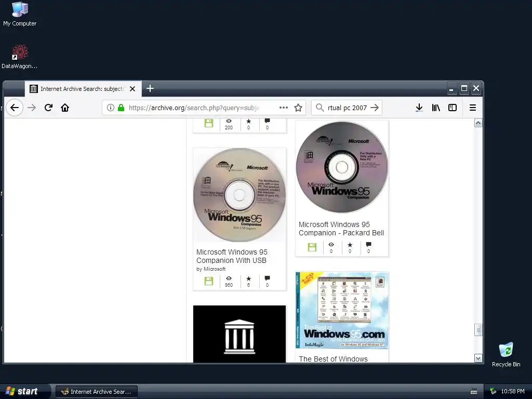The height and width of the screenshot is (399, 532).
Task: Click the page scrollbar down arrow
Action: tap(478, 358)
